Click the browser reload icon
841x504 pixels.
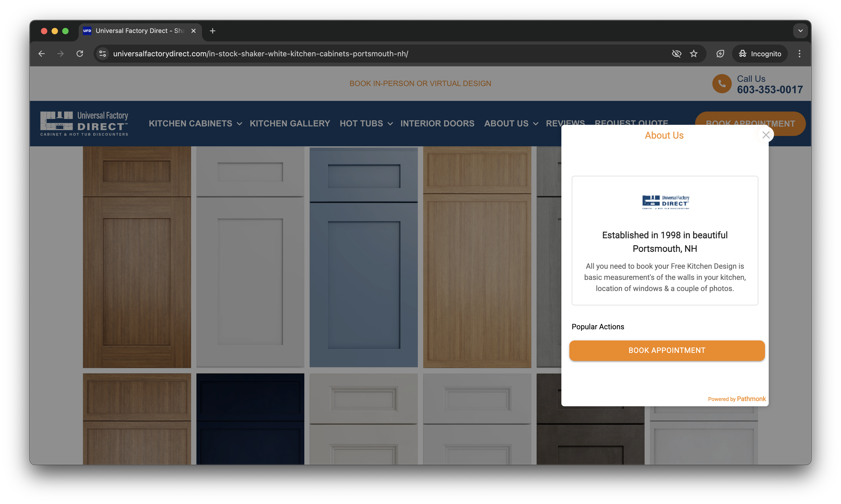tap(79, 54)
